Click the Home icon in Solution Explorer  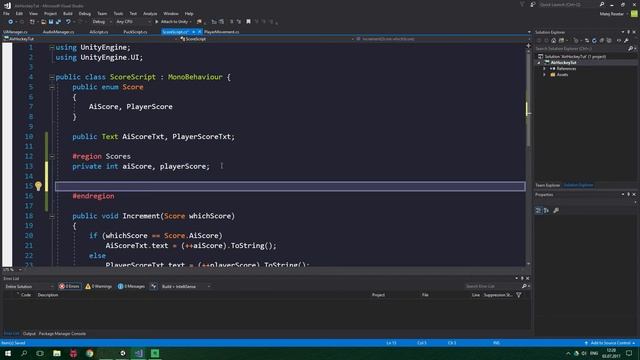[x=553, y=40]
